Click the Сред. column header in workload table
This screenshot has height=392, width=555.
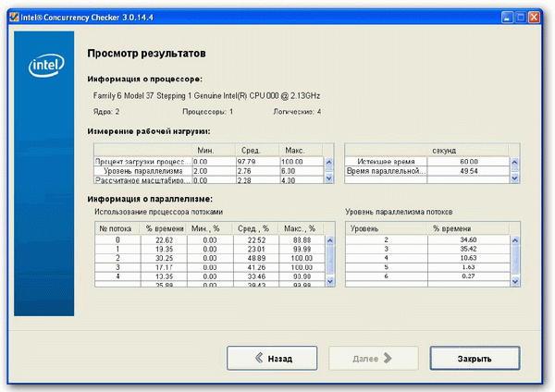(x=257, y=151)
